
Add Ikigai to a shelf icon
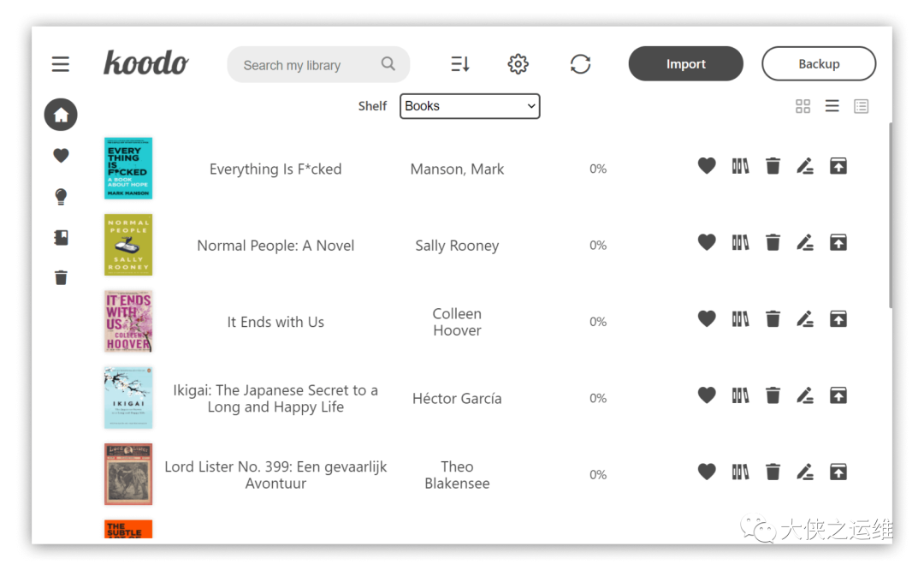740,395
